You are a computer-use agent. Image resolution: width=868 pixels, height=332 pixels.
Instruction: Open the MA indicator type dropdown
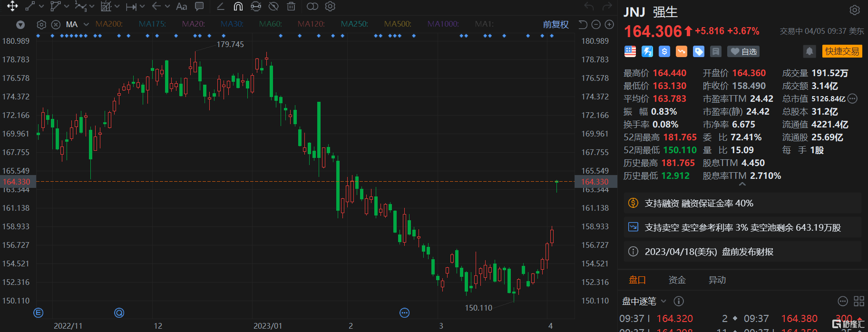click(86, 24)
